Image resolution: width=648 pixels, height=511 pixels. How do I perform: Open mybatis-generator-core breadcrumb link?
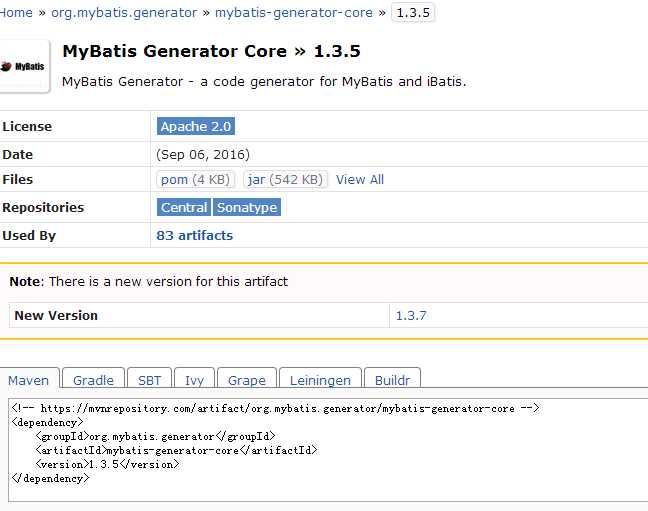(294, 13)
